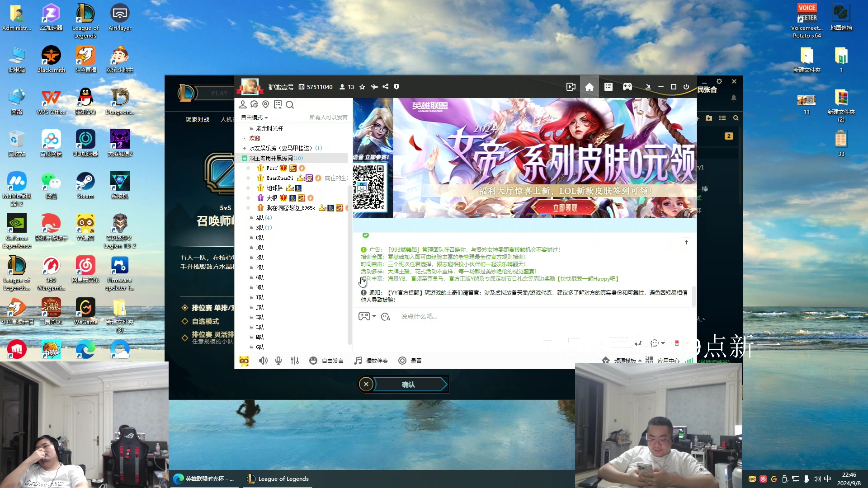Select 洞主专用开黑房间 channel
The height and width of the screenshot is (488, 868).
tap(271, 158)
